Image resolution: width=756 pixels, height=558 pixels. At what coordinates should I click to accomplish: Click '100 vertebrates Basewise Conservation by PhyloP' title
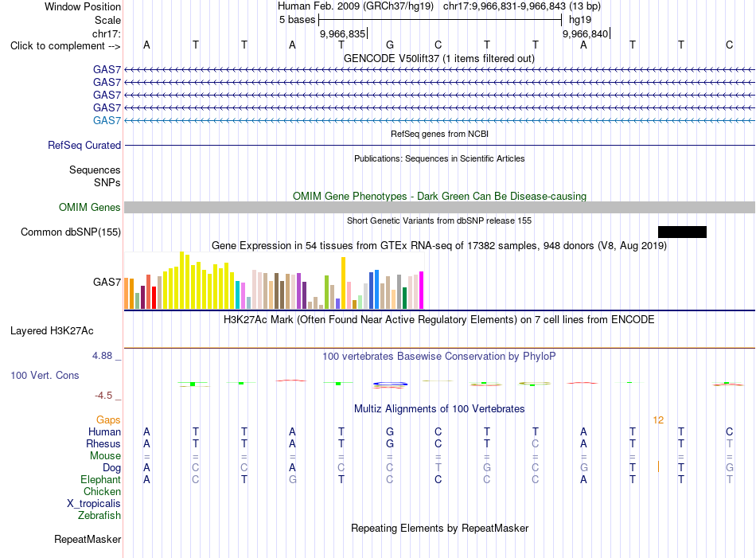[x=439, y=357]
